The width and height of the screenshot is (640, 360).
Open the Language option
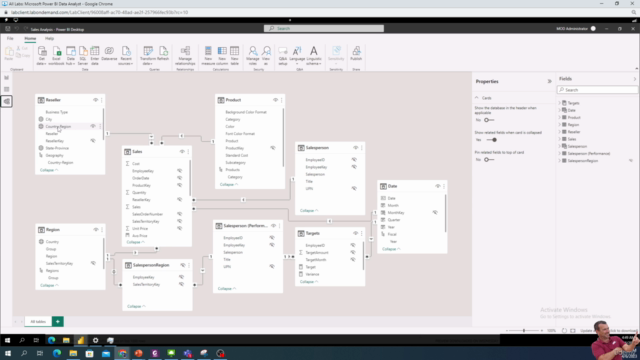[x=297, y=56]
